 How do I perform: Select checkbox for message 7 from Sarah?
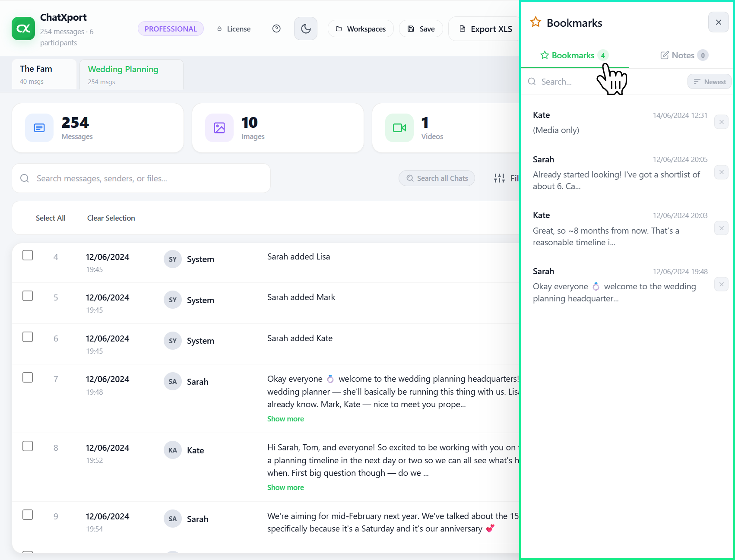point(28,377)
